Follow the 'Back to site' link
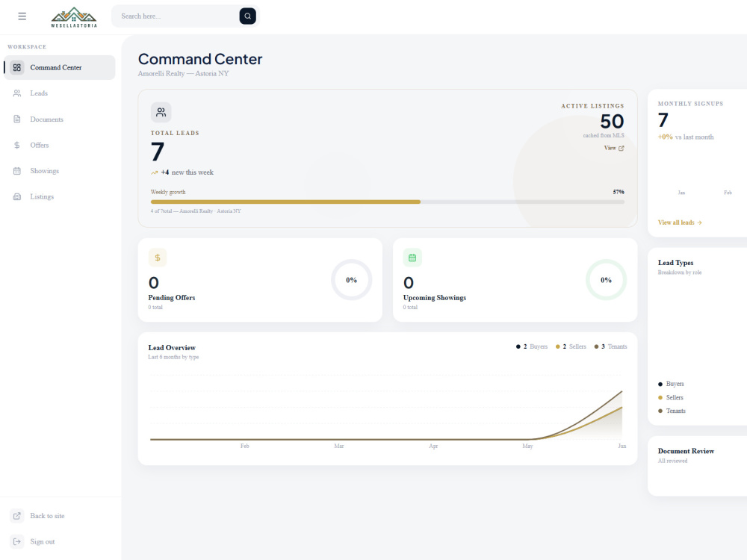 pos(47,516)
